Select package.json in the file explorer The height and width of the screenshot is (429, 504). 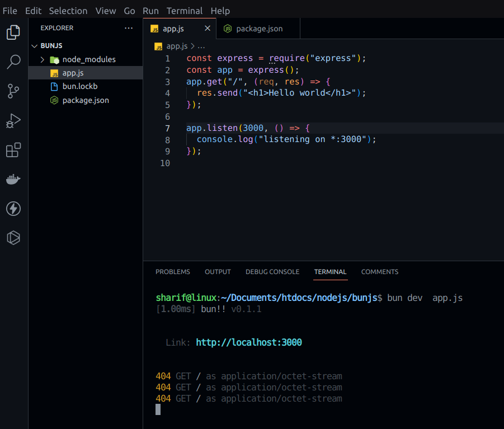[x=86, y=100]
